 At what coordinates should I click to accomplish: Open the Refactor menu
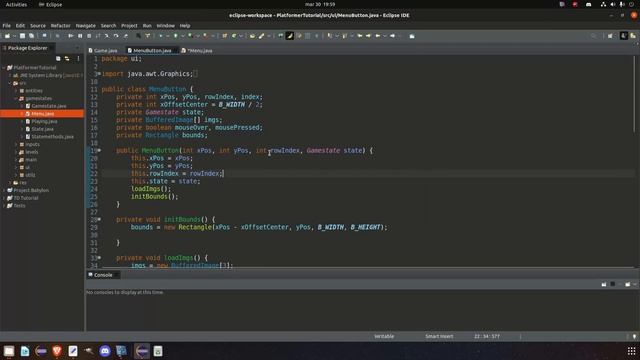[60, 25]
